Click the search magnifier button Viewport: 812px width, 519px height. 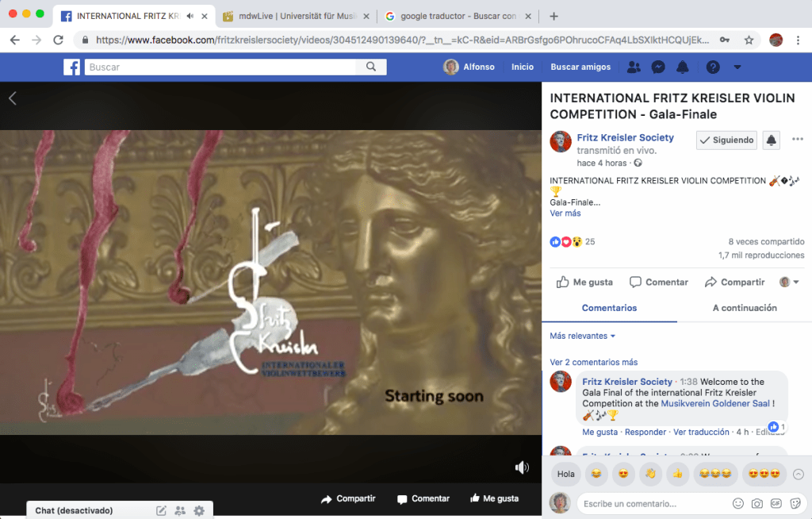[371, 67]
